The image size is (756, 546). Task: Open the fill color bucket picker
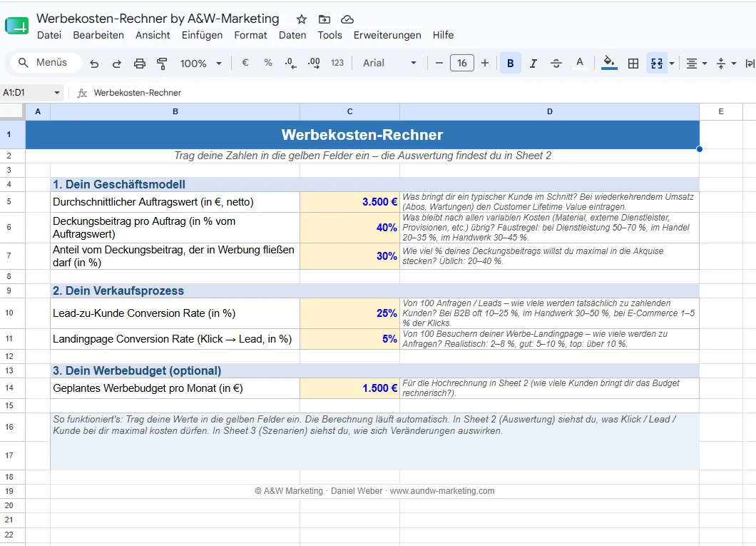click(x=609, y=63)
